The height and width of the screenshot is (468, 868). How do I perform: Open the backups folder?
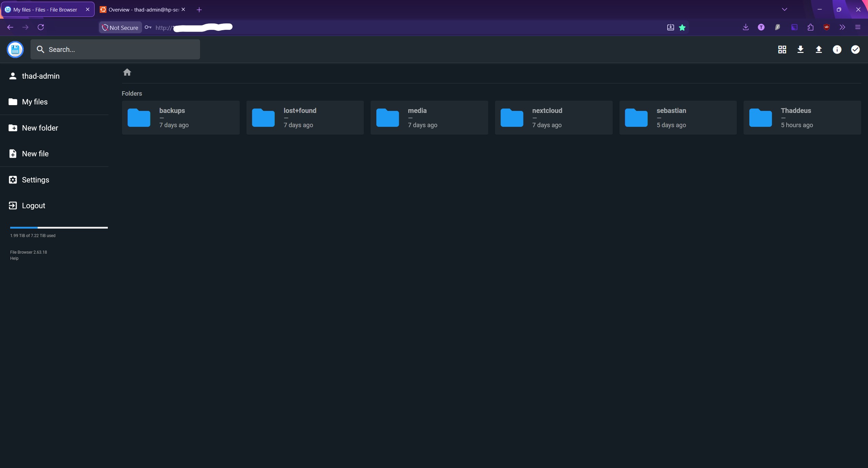pos(181,118)
